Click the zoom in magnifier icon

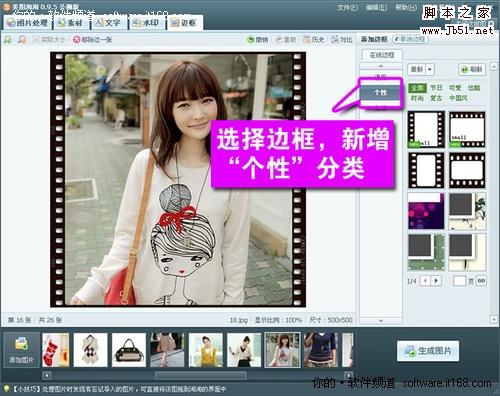click(x=8, y=40)
